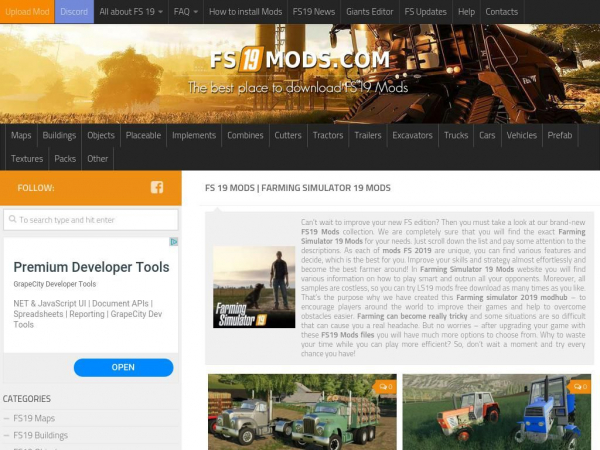Open the Discord link in top bar
600x450 pixels.
click(x=74, y=12)
